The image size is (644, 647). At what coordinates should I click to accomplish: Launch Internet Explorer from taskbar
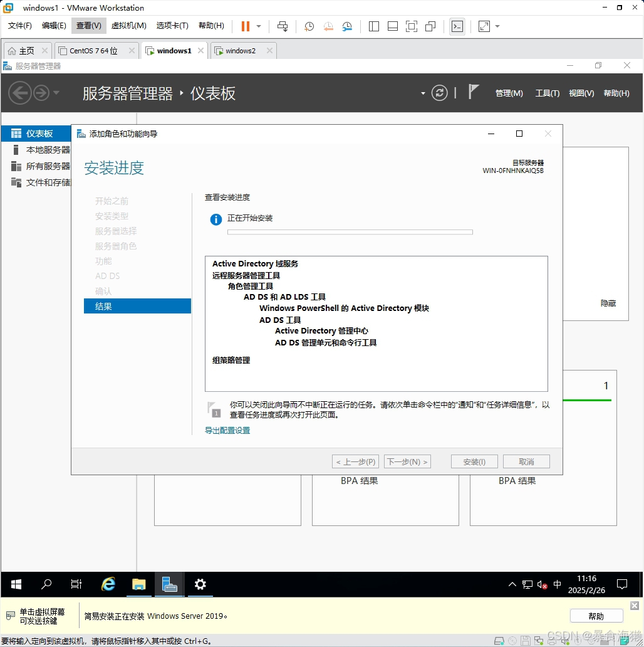click(x=108, y=584)
